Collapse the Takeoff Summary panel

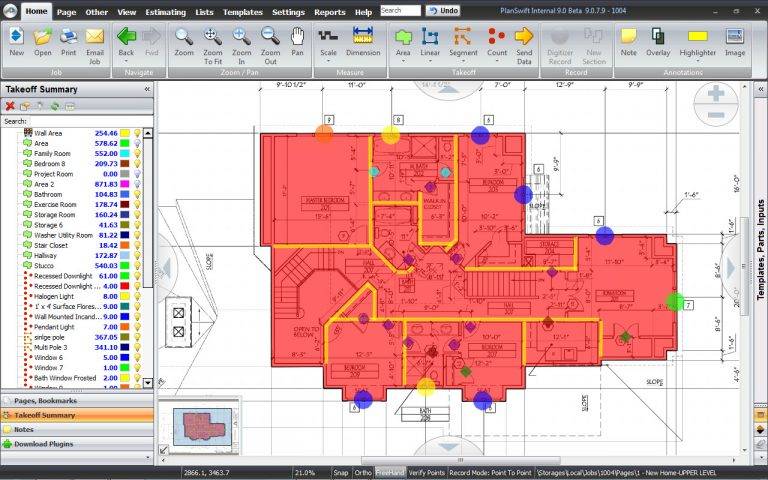point(147,89)
